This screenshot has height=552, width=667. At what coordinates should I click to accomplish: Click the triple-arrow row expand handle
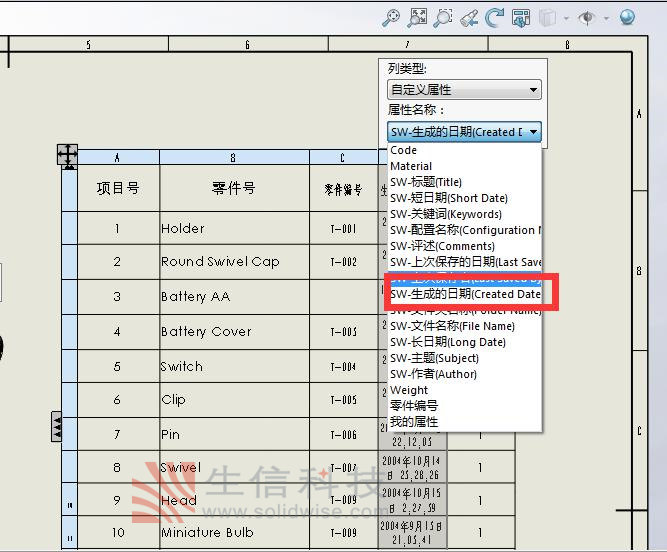[56, 427]
